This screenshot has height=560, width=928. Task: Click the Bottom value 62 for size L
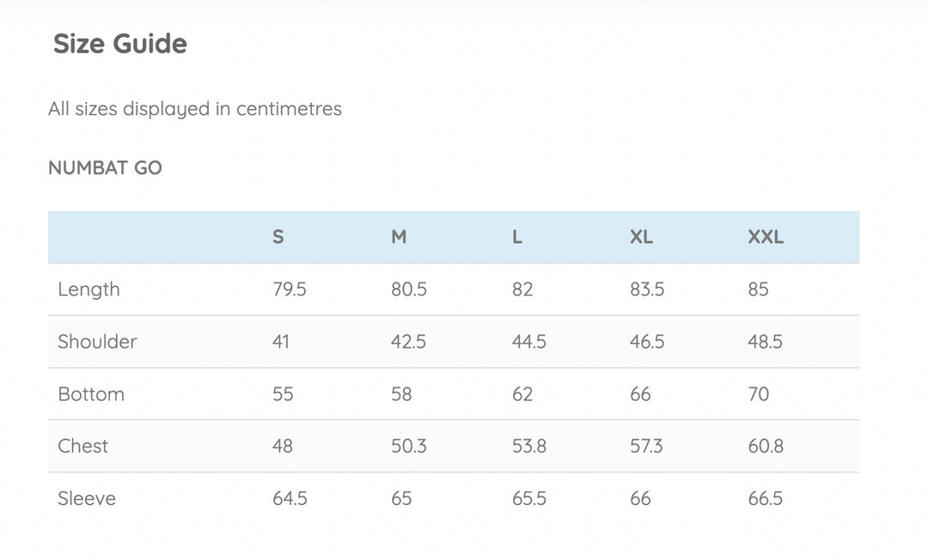(522, 394)
